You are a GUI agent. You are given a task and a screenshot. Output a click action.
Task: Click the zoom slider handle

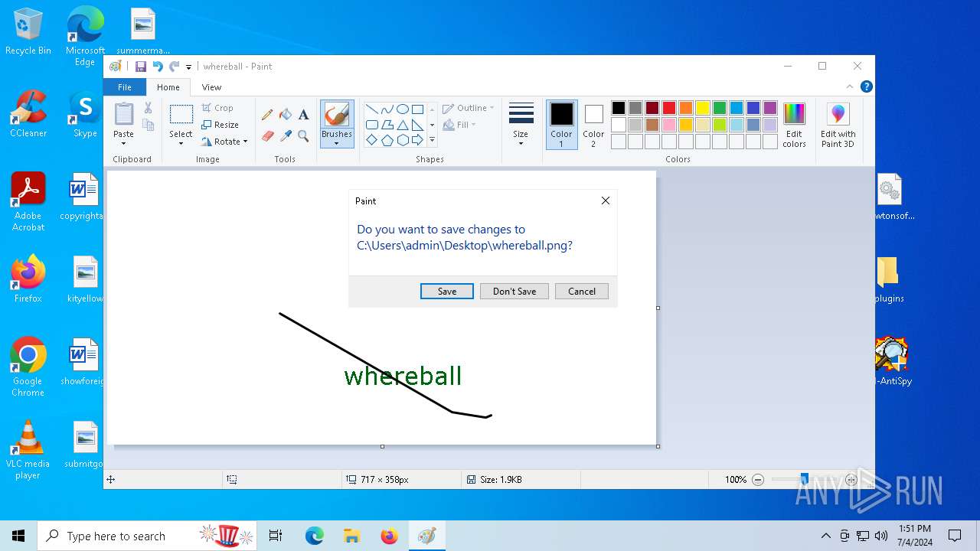(804, 480)
